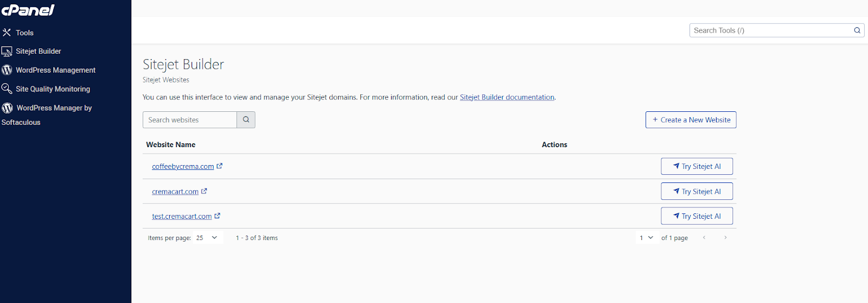Screen dimensions: 868x303
Task: Click Create a New Website button
Action: [x=691, y=120]
